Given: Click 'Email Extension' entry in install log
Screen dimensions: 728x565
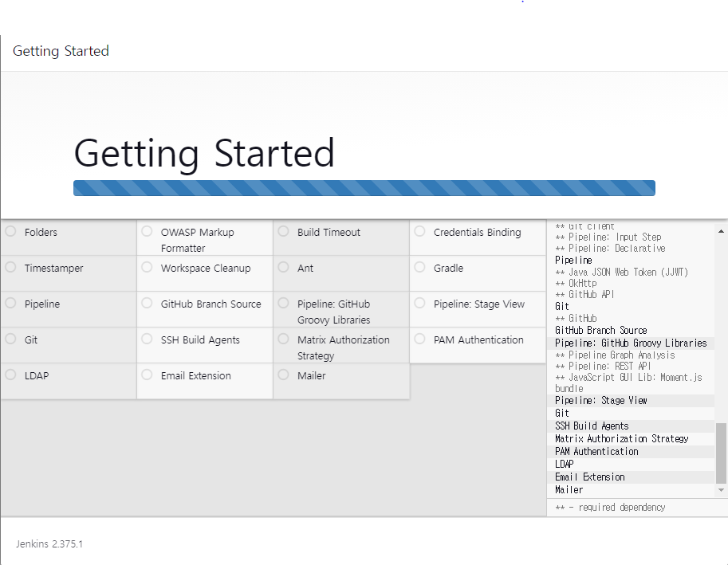Looking at the screenshot, I should (589, 477).
